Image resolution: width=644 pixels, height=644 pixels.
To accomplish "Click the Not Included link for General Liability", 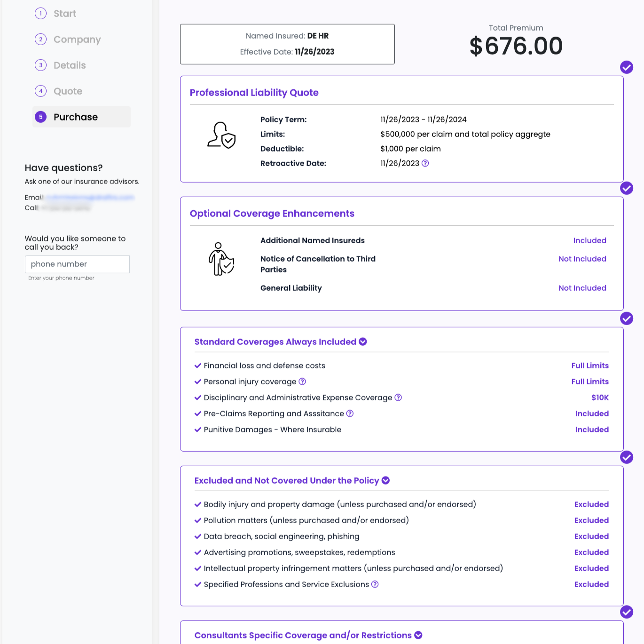I will (582, 288).
